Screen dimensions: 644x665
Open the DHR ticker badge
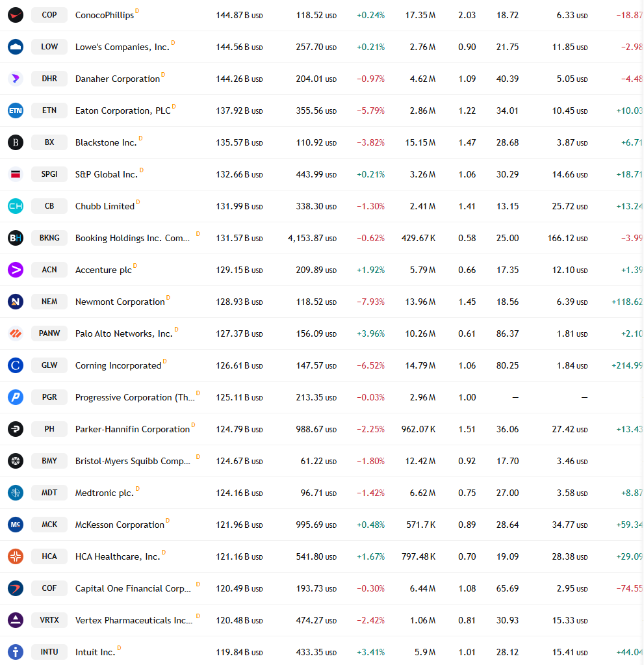coord(49,79)
